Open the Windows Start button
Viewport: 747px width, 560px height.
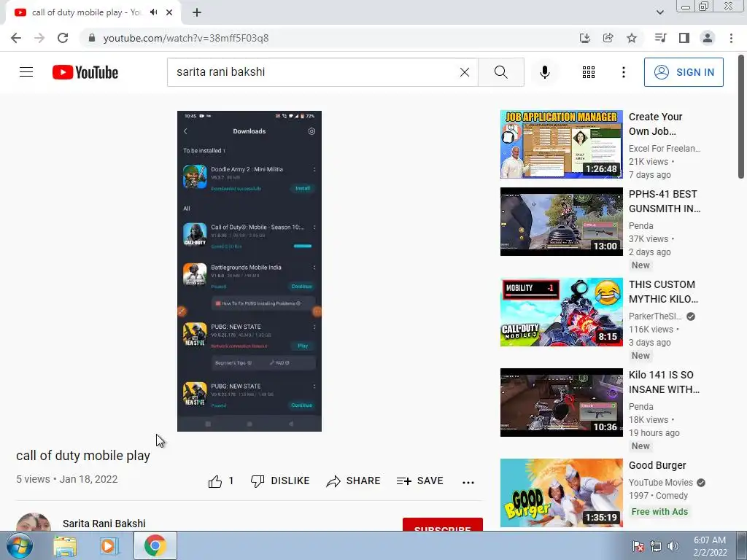tap(20, 545)
